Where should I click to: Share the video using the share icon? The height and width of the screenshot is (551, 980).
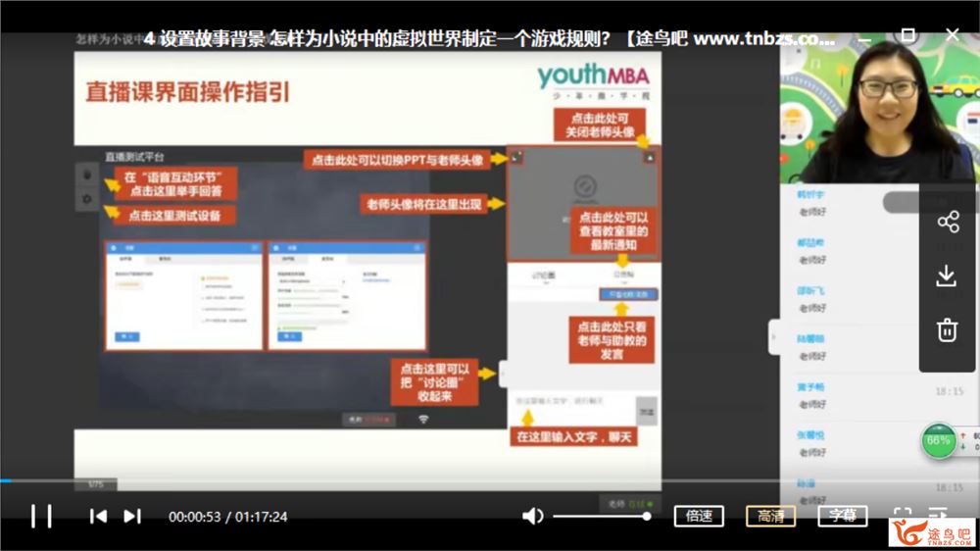[948, 223]
